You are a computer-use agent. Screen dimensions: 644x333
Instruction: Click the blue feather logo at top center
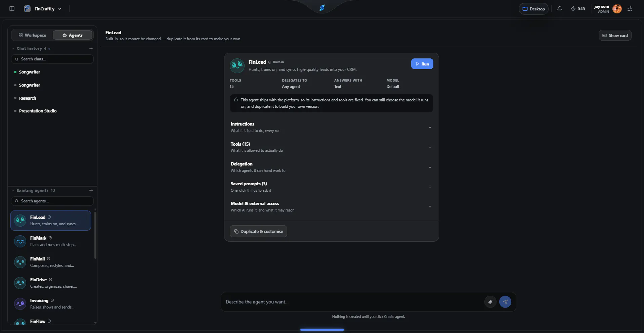[322, 8]
